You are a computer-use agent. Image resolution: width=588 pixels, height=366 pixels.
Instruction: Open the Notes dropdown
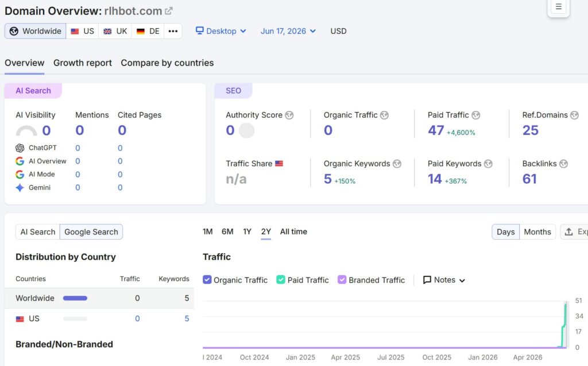pyautogui.click(x=444, y=280)
